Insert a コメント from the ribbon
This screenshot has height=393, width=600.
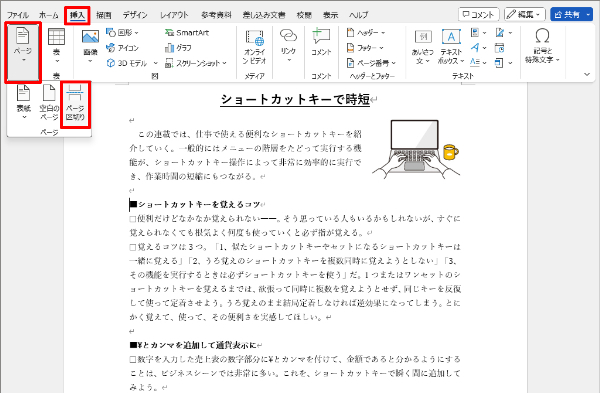321,42
